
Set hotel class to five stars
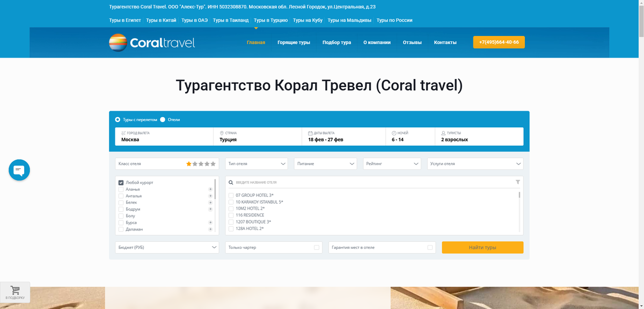213,164
